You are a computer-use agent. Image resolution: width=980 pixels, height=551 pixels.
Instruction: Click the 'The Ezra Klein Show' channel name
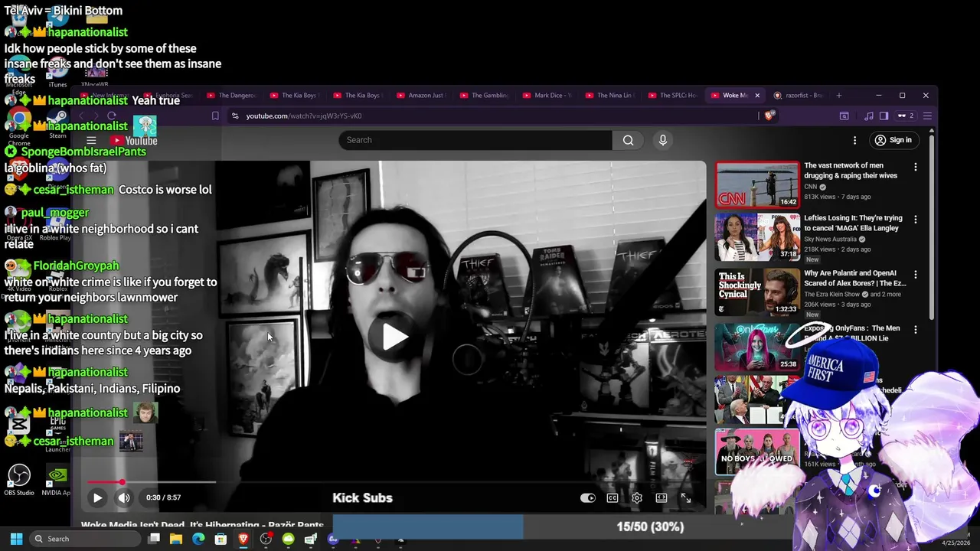click(832, 294)
